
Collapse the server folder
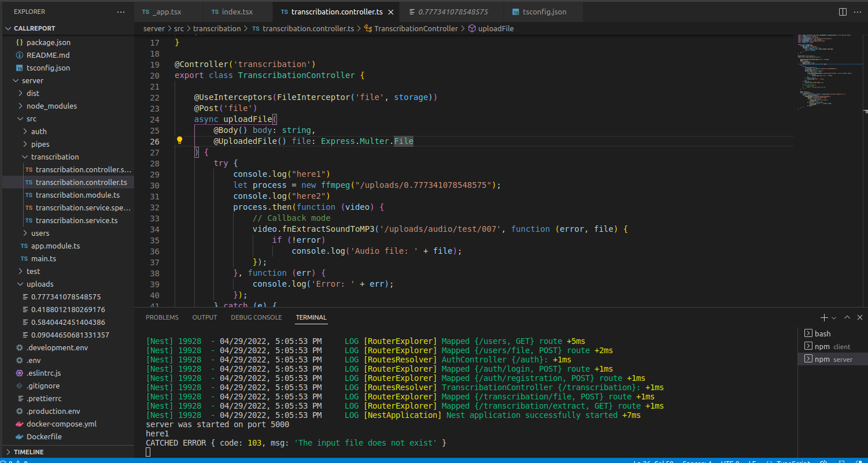pyautogui.click(x=68, y=80)
